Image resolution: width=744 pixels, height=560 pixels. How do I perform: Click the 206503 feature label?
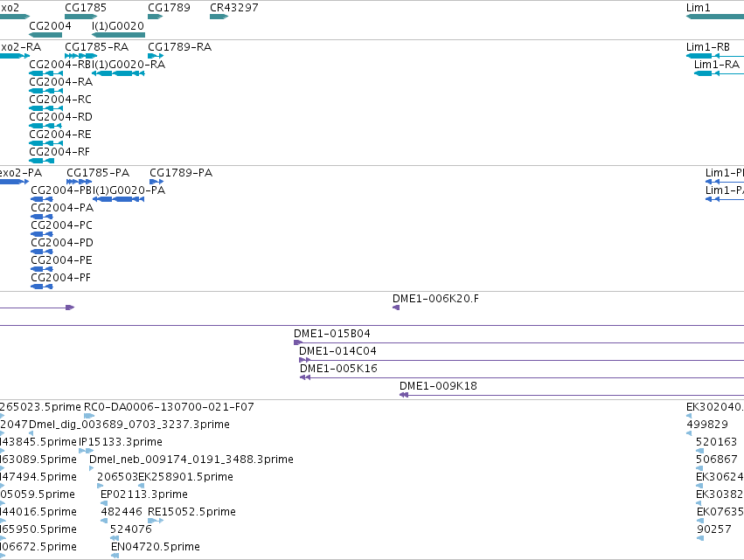118,476
